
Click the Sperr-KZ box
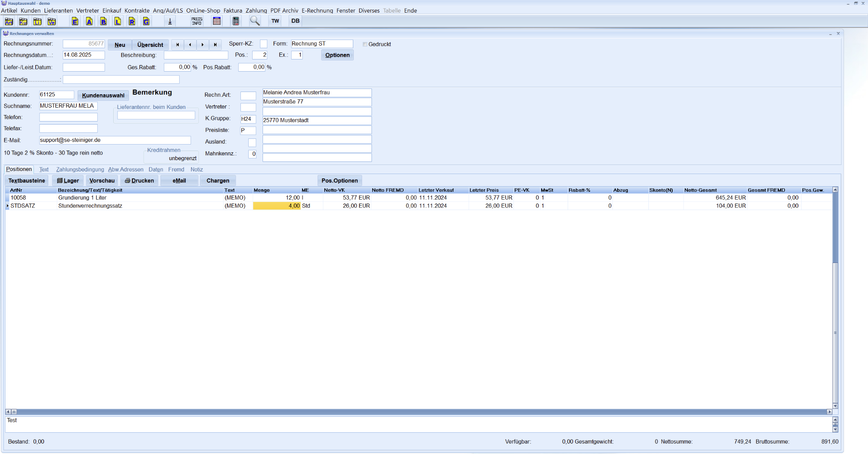pyautogui.click(x=263, y=44)
